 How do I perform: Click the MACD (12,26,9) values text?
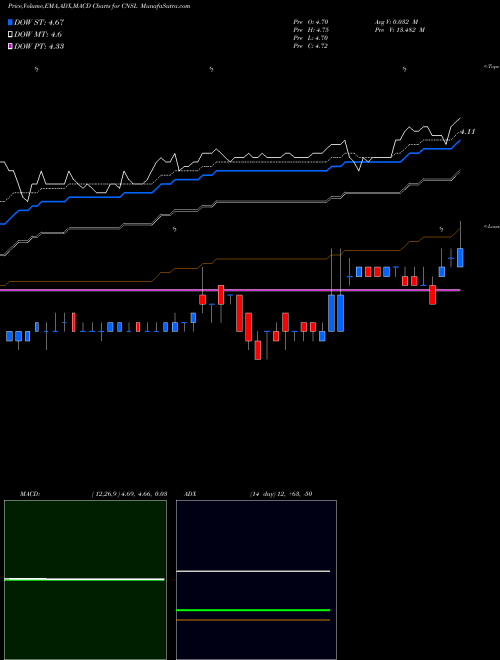click(x=129, y=494)
